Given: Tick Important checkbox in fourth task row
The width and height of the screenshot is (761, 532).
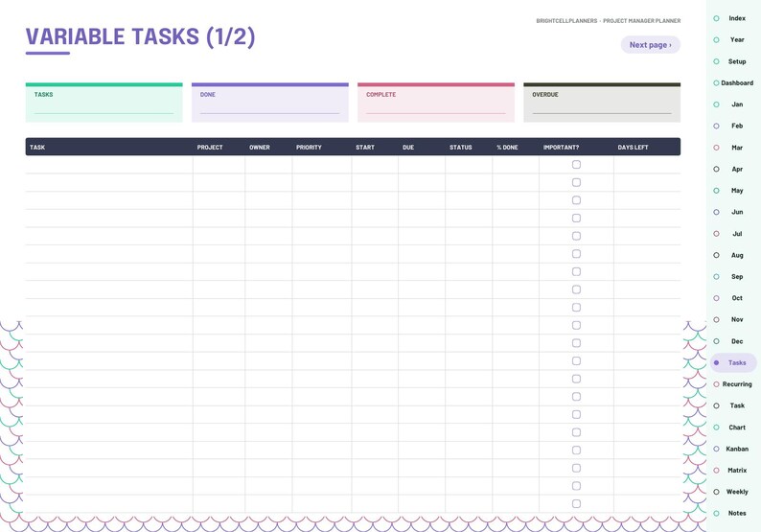Looking at the screenshot, I should point(576,218).
